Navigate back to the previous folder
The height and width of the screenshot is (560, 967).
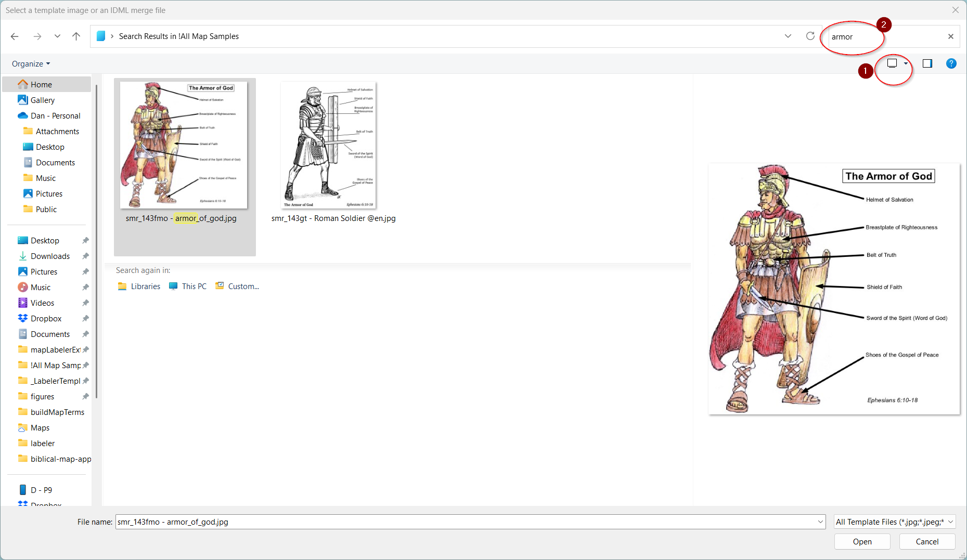[x=15, y=36]
